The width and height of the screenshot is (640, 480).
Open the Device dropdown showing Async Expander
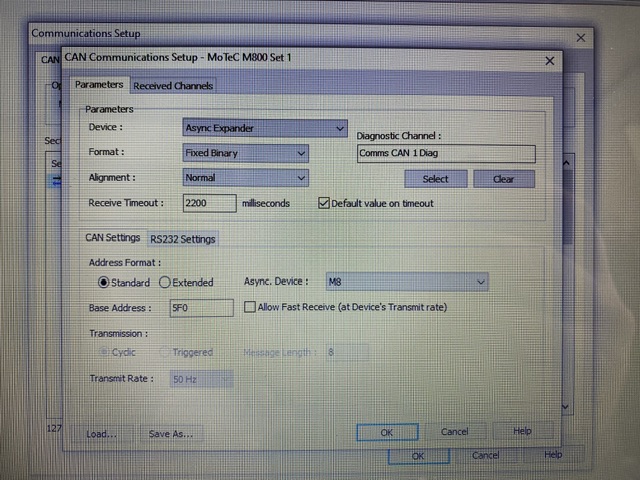click(x=265, y=128)
